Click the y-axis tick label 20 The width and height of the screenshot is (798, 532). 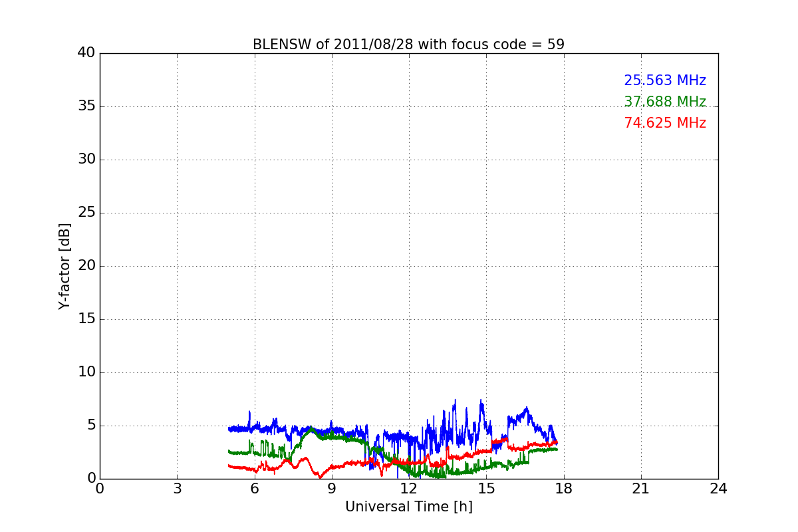click(86, 266)
